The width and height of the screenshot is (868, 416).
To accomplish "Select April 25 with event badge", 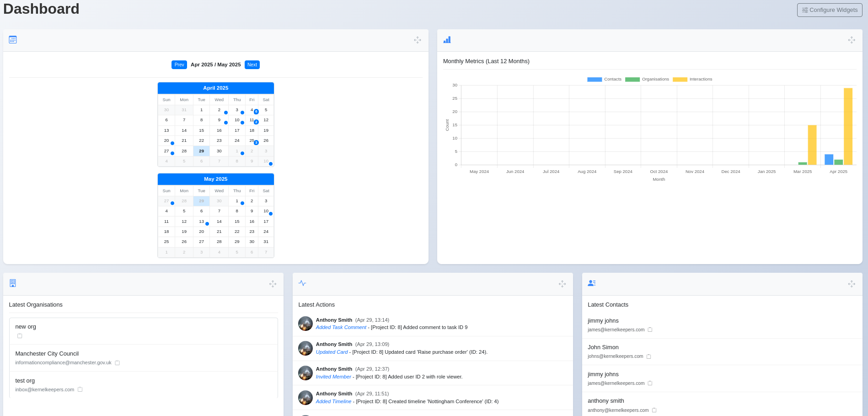I will (x=252, y=141).
